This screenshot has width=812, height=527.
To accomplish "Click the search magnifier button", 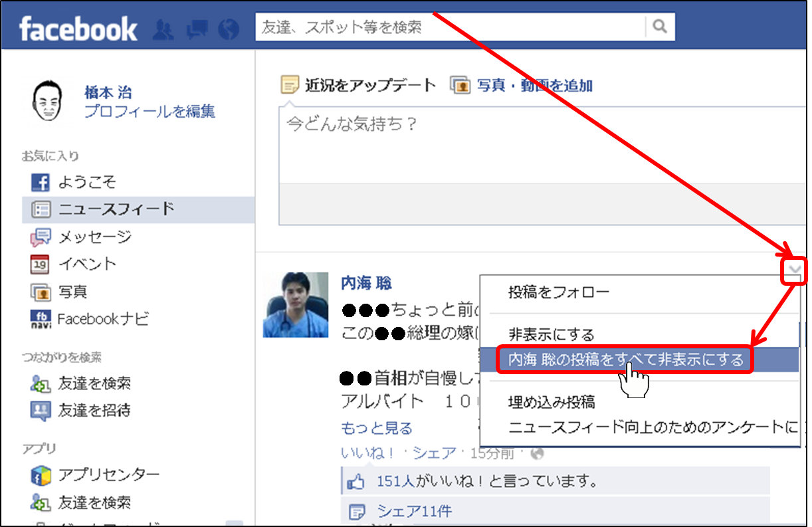I will pyautogui.click(x=660, y=27).
